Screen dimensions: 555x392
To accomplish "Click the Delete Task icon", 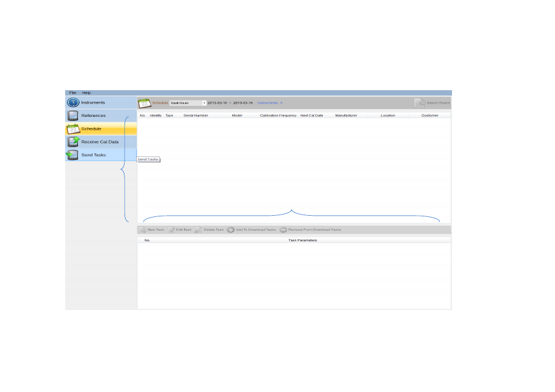I will pyautogui.click(x=198, y=230).
